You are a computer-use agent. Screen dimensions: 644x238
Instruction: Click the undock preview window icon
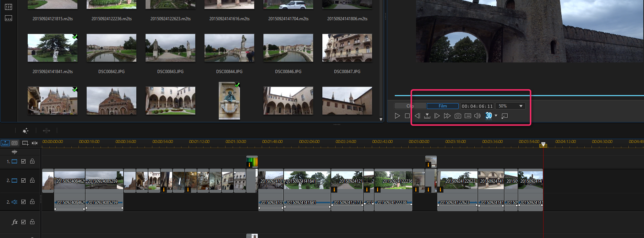click(504, 116)
